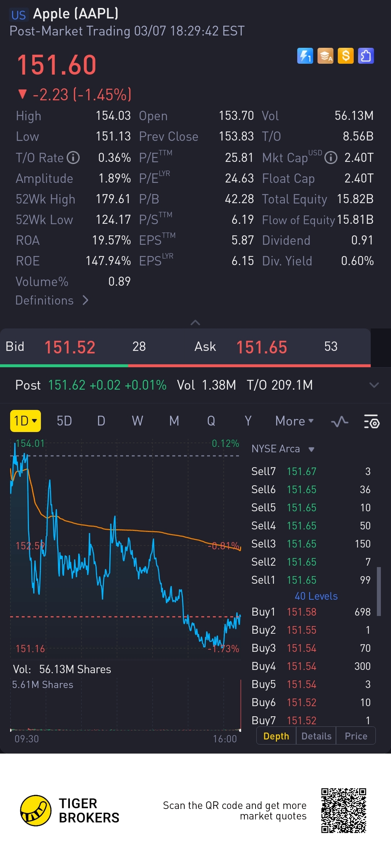The image size is (391, 868).
Task: Open the 1D timeframe dropdown
Action: (25, 421)
